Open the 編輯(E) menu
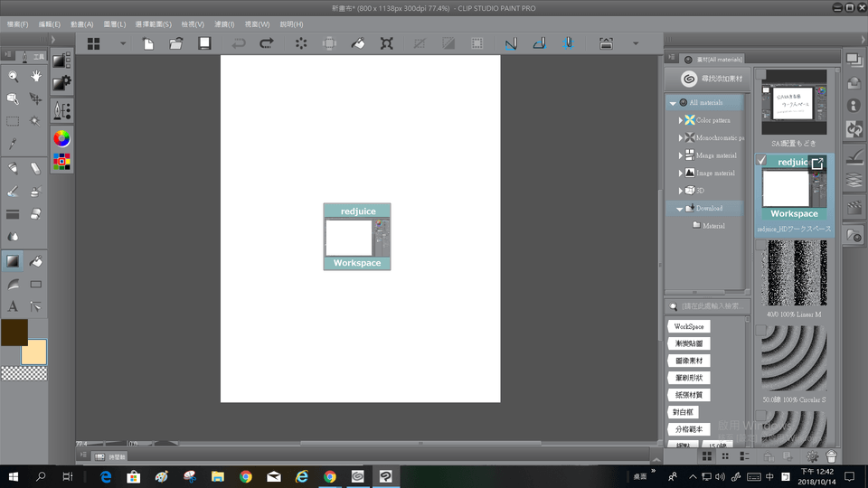Screen dimensions: 868x488 click(49, 24)
